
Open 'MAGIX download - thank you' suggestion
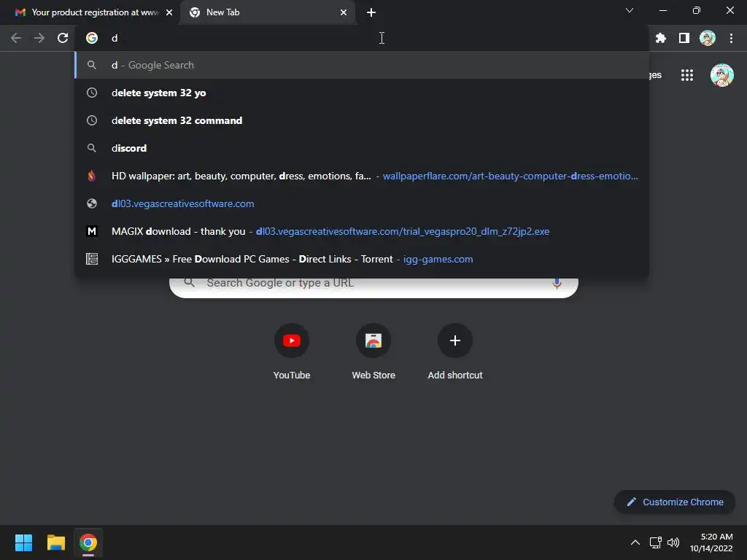coord(362,231)
